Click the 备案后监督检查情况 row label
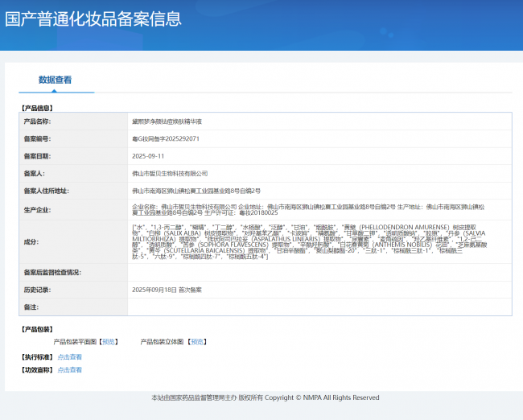 pyautogui.click(x=52, y=273)
